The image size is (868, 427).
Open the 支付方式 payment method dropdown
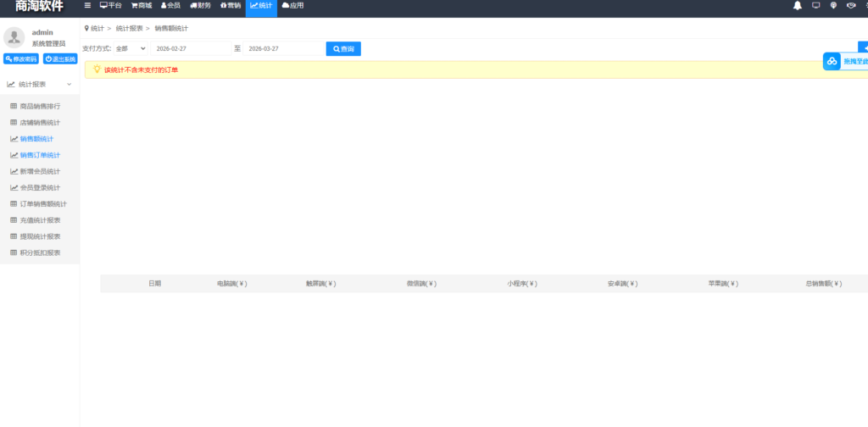pos(131,49)
